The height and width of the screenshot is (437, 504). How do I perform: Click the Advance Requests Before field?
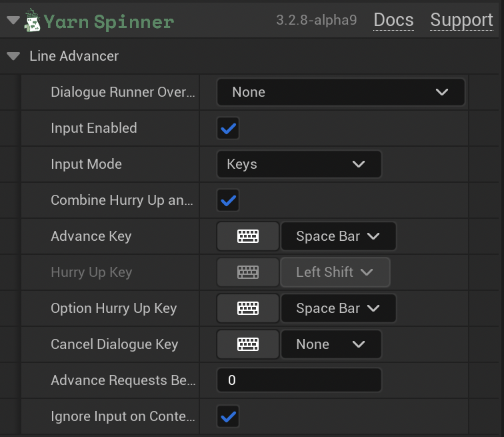pos(299,380)
